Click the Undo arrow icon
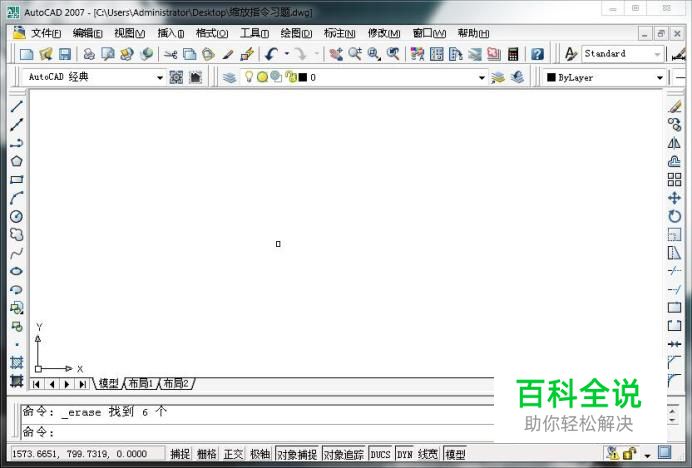 (x=271, y=54)
